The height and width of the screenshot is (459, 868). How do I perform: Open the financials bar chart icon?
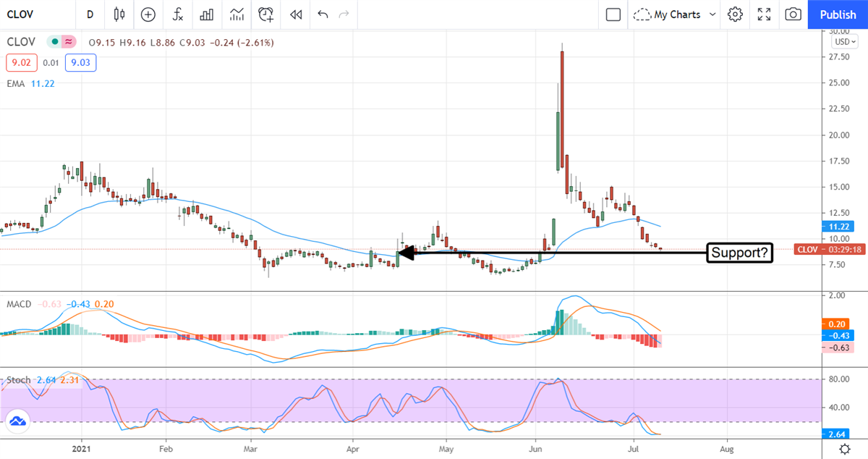[x=207, y=14]
